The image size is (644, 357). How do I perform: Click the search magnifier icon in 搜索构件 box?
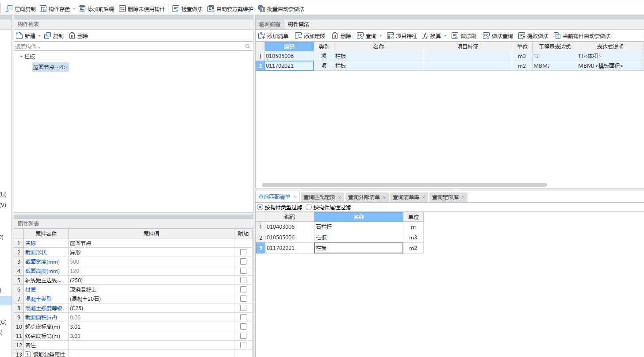[248, 46]
